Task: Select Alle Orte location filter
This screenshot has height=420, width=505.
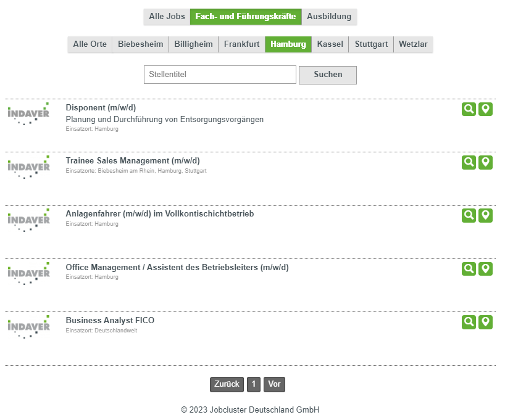Action: click(89, 44)
